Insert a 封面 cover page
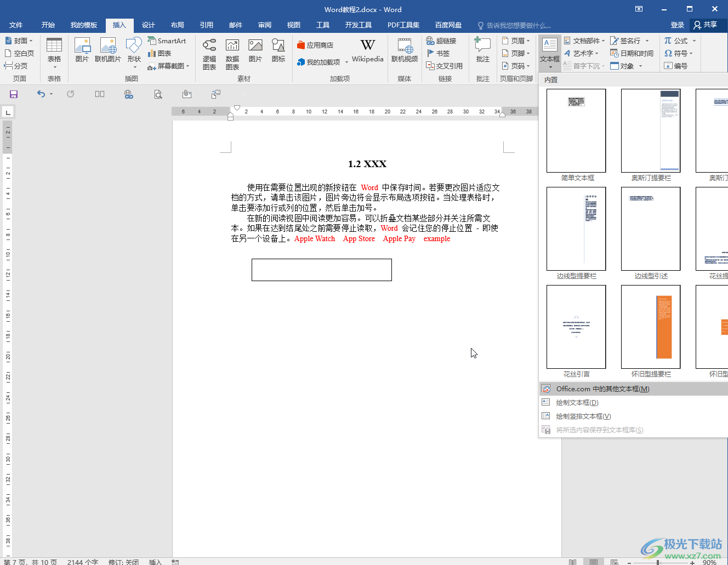The image size is (728, 565). pyautogui.click(x=19, y=41)
